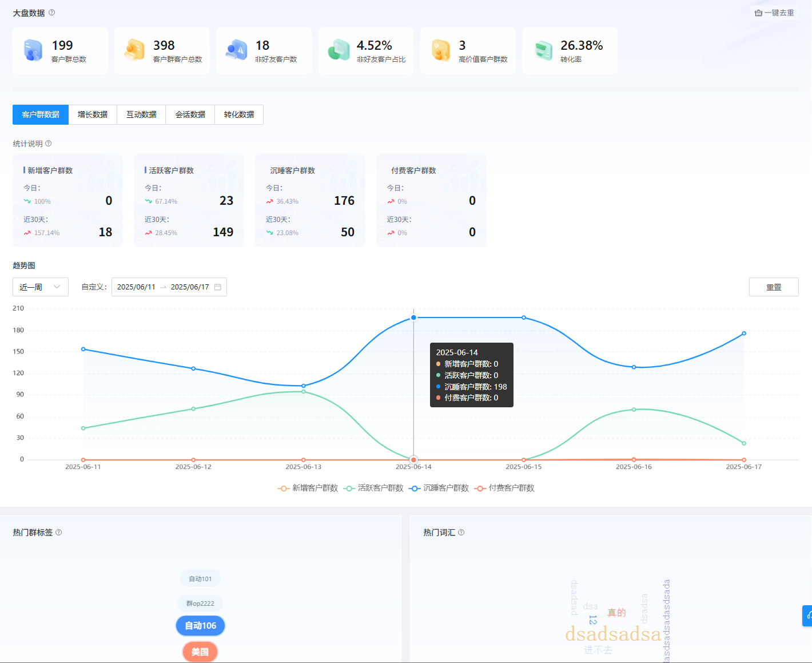Viewport: 812px width, 663px height.
Task: Click the word 进不去 in word cloud
Action: [x=598, y=650]
